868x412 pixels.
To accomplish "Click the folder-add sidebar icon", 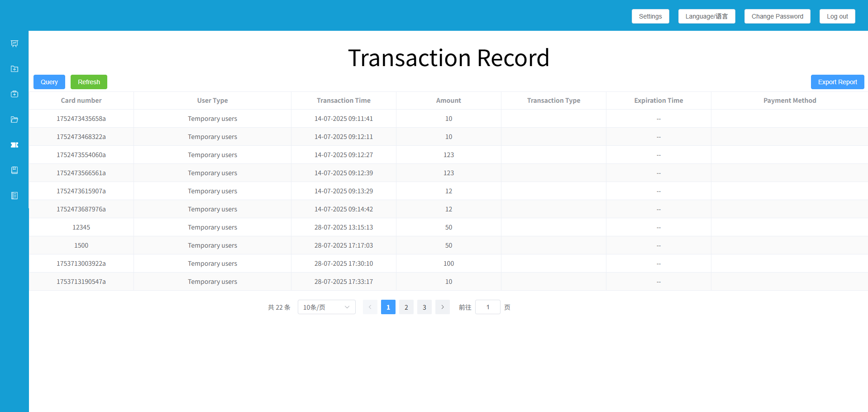I will click(14, 69).
